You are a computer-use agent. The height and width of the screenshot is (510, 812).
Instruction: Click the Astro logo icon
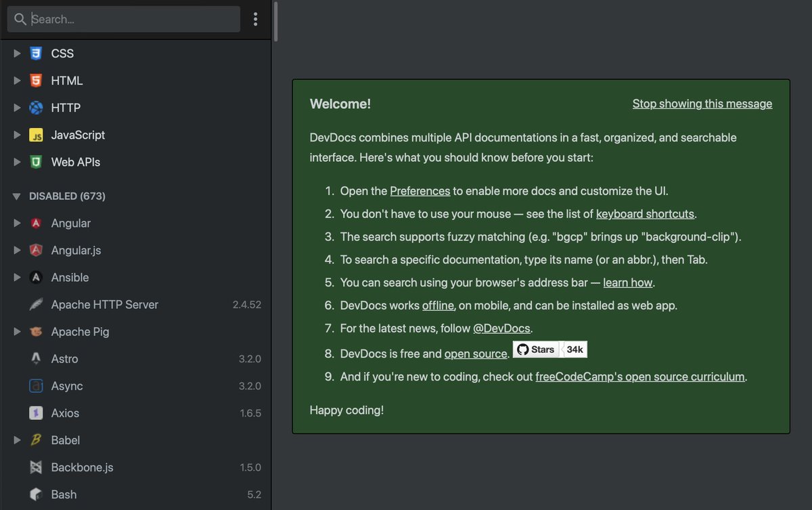tap(36, 358)
